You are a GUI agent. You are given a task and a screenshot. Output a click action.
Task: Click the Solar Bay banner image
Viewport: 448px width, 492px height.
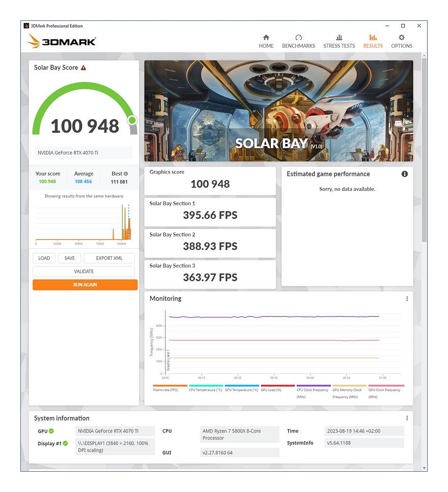pos(278,111)
